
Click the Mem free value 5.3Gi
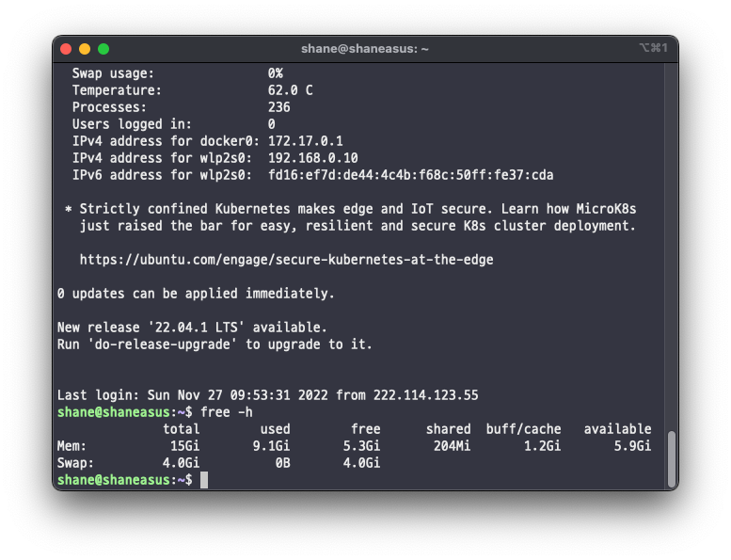[362, 446]
